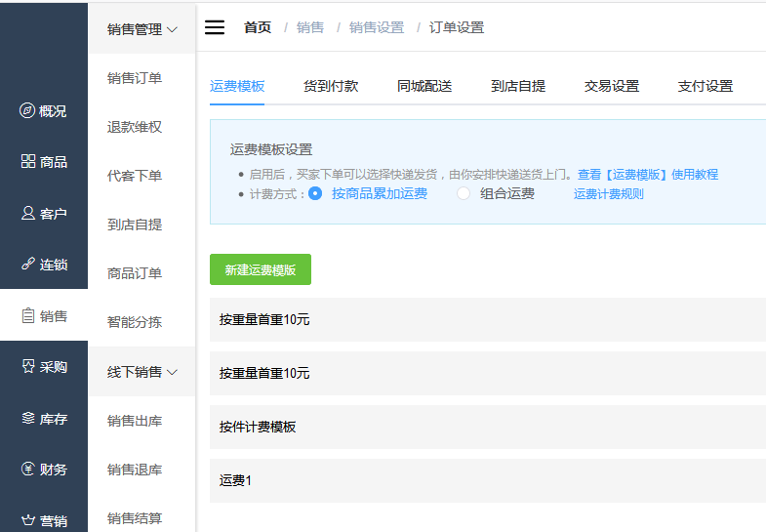Viewport: 766px width, 532px height.
Task: Collapse the 销售管理 menu chevron
Action: [172, 30]
